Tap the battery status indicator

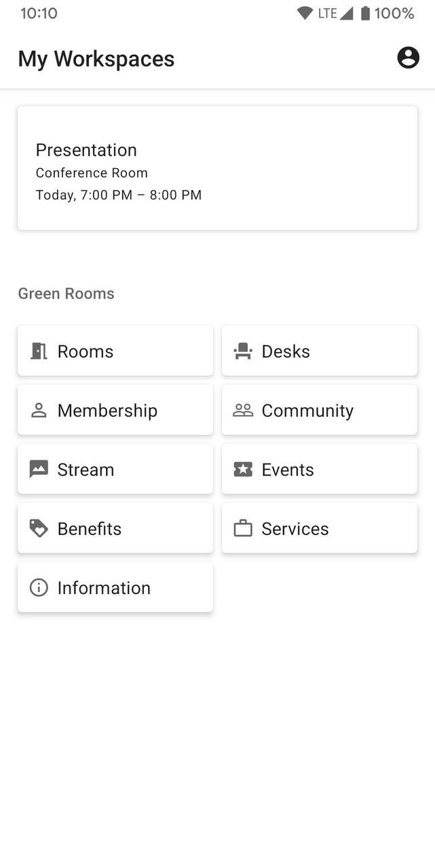point(365,13)
